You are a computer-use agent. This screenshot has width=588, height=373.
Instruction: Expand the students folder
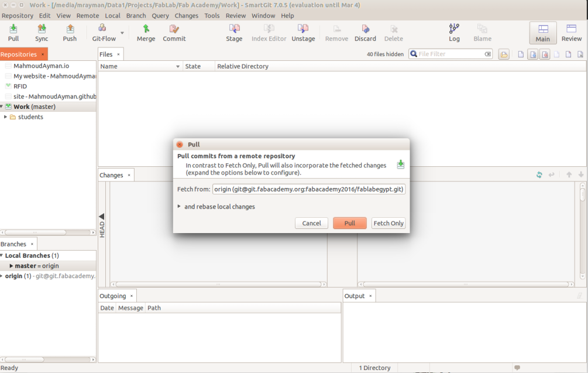5,117
